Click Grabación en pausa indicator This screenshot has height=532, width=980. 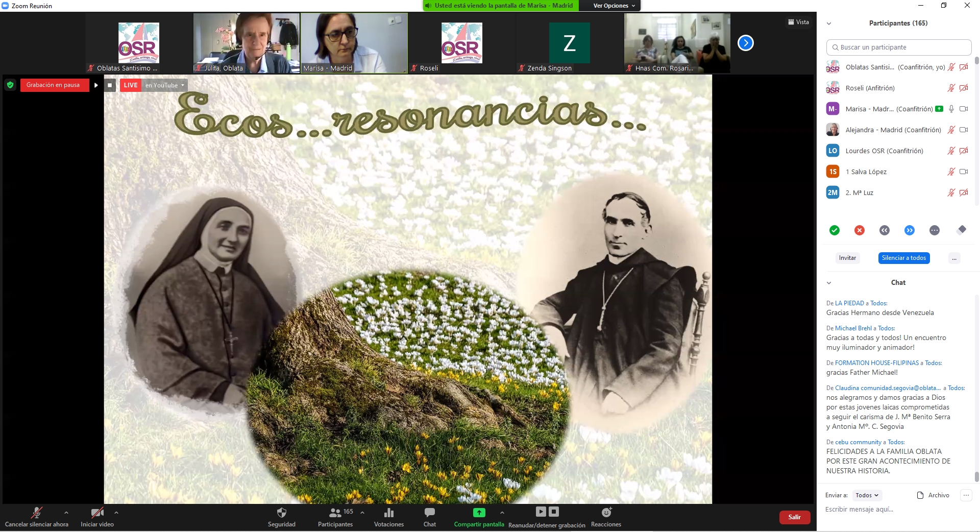(54, 85)
